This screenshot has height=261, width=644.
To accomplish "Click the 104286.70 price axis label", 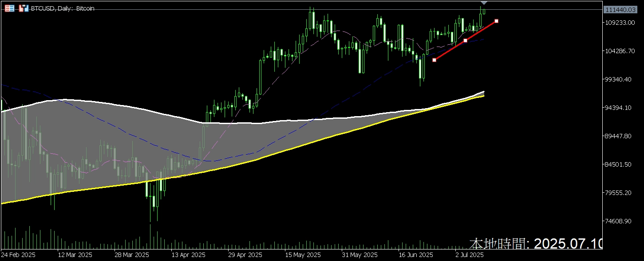I will [619, 51].
